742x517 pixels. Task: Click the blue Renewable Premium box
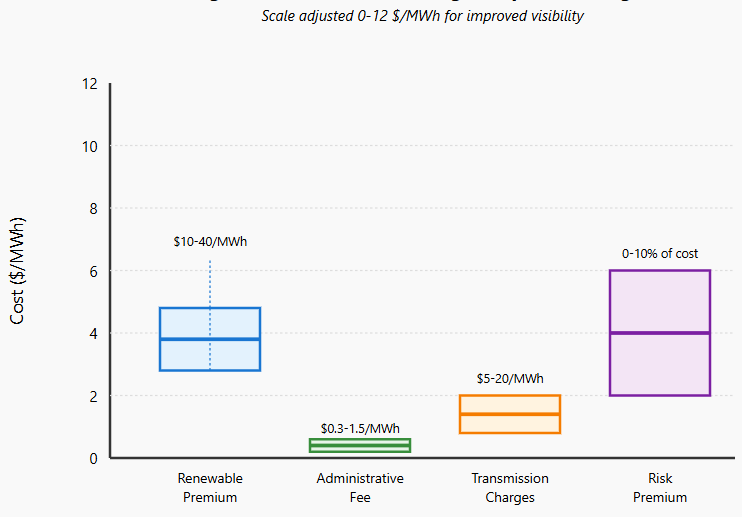210,339
